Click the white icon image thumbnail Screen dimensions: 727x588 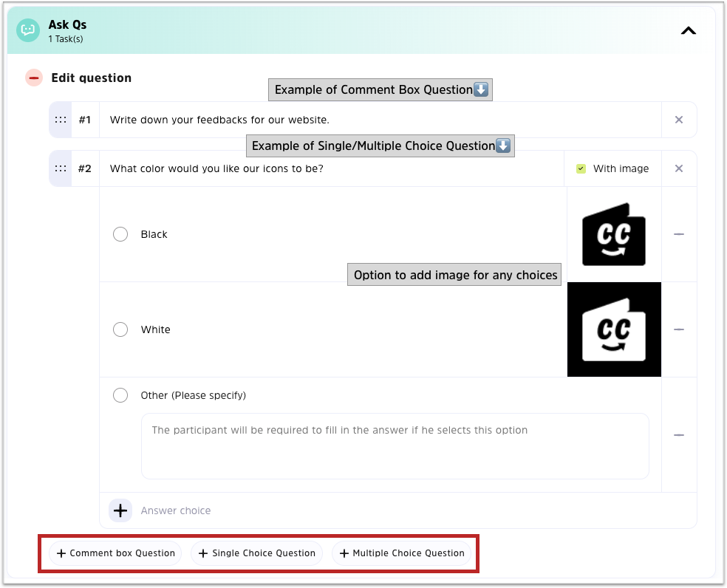click(x=614, y=329)
